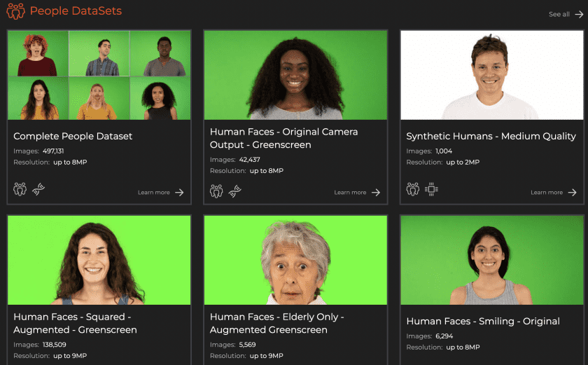Click the Learn more arrow on Complete People Dataset
This screenshot has width=588, height=365.
point(180,193)
